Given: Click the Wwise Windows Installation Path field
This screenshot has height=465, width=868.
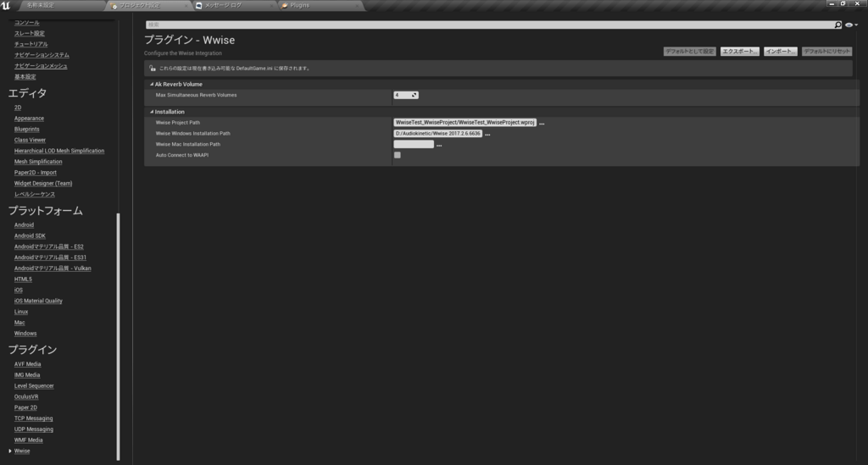Looking at the screenshot, I should (x=438, y=134).
